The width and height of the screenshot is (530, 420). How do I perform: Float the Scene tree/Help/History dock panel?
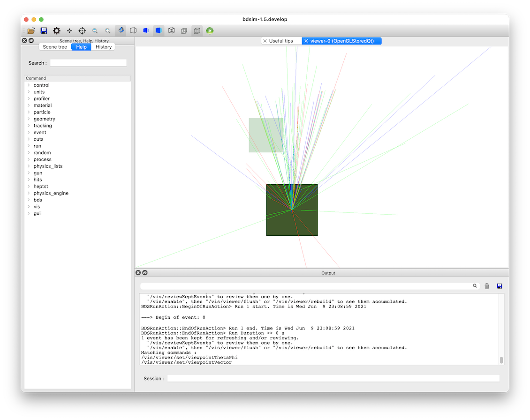coord(31,41)
